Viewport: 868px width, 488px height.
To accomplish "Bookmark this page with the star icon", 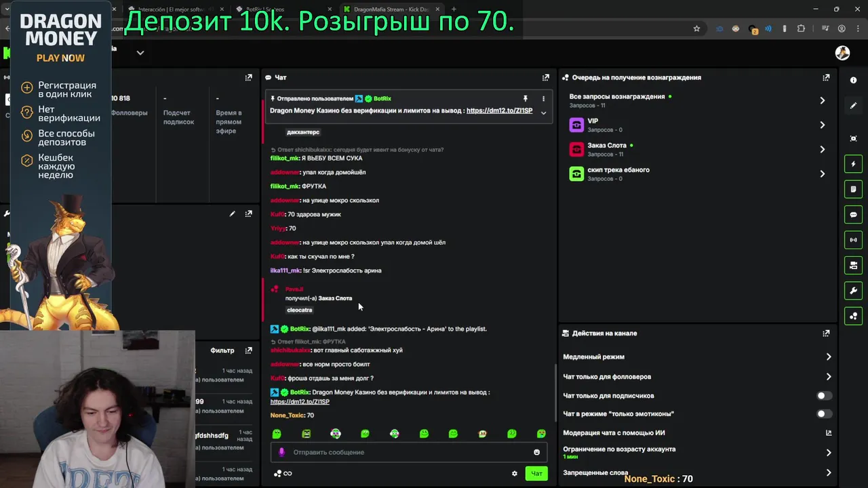I will pos(696,28).
